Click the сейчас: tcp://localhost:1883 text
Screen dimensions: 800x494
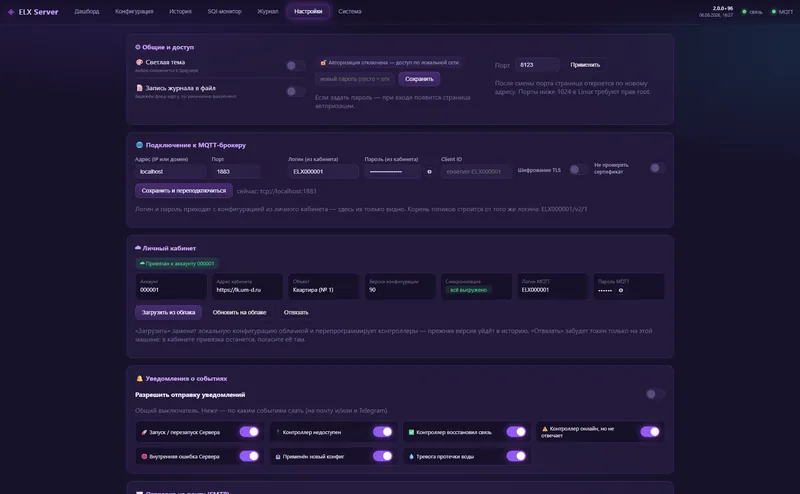pos(277,191)
